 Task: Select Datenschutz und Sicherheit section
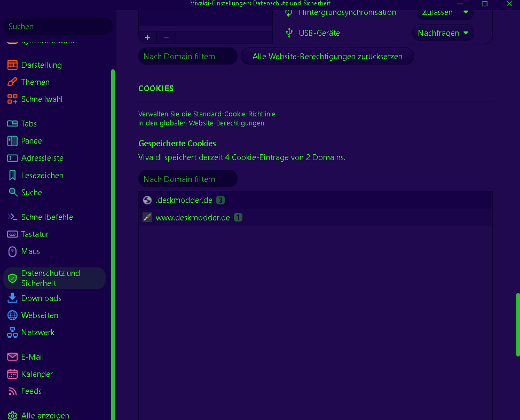(x=54, y=278)
